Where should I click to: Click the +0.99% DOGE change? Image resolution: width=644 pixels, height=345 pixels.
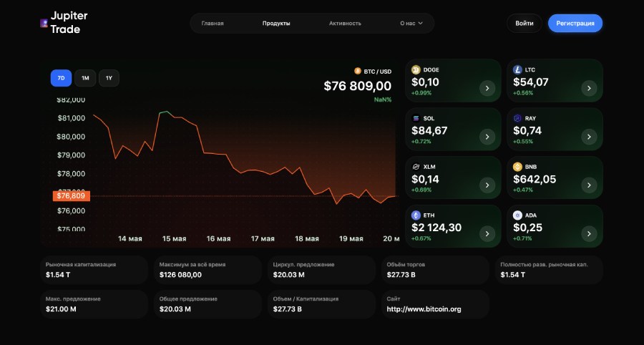click(x=421, y=93)
